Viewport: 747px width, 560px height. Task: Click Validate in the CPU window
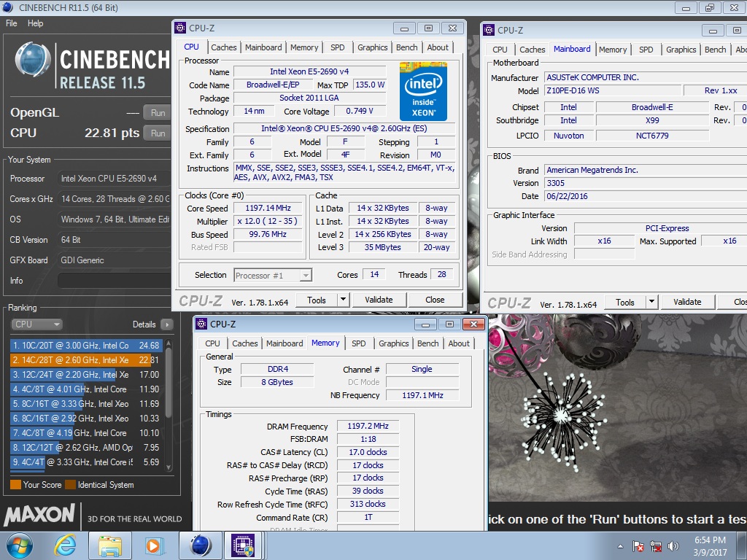click(x=379, y=300)
